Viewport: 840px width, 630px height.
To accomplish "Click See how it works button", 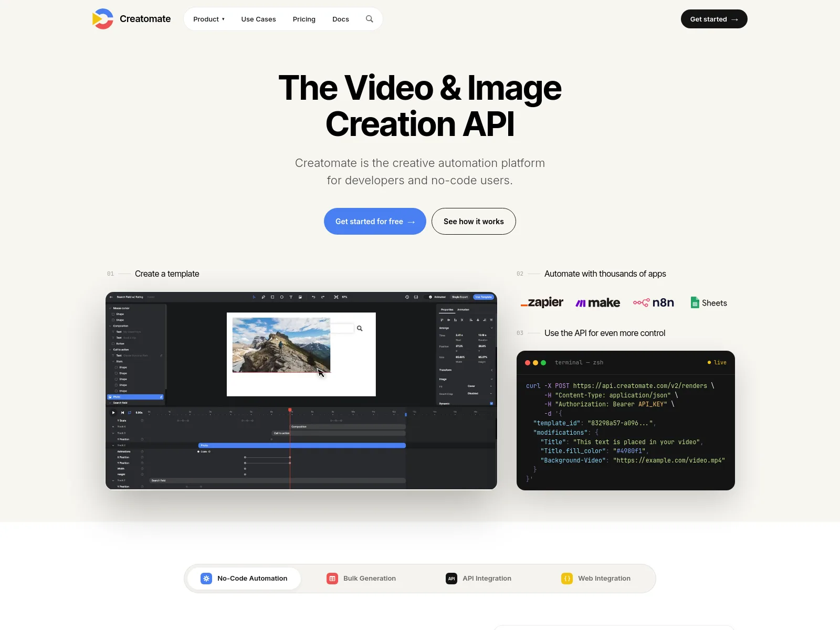I will [x=474, y=222].
